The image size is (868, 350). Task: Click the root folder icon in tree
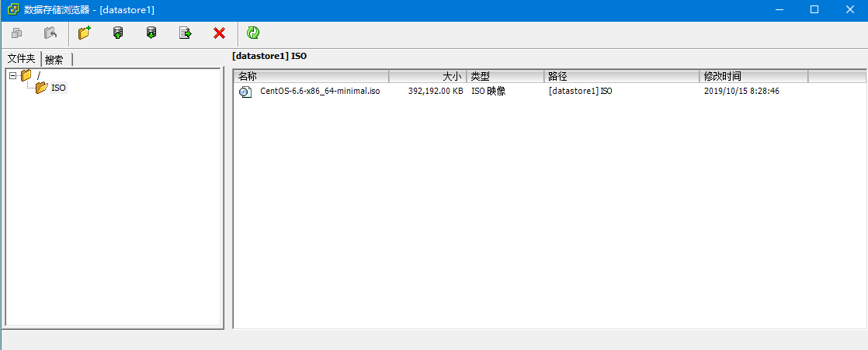coord(26,76)
